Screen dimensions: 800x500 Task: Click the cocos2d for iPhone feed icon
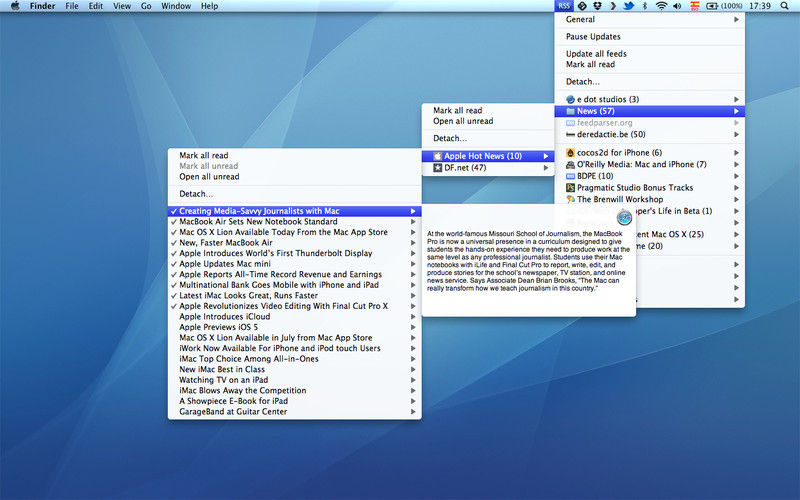[570, 152]
